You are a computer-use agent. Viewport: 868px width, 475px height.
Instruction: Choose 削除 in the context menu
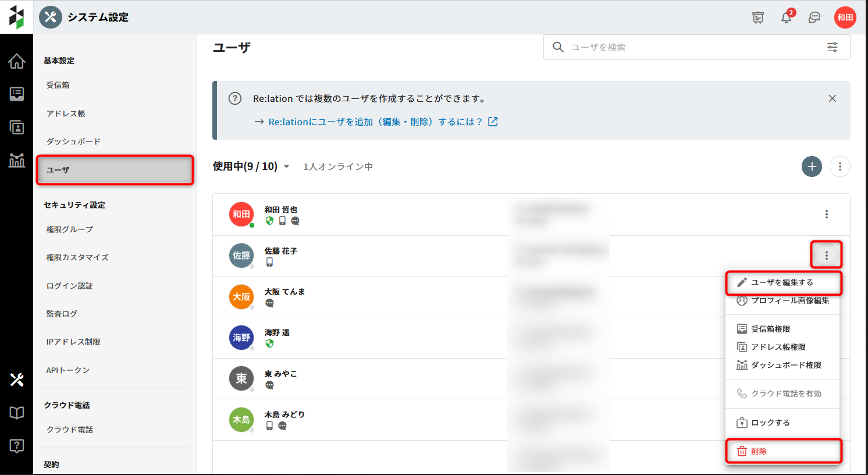pyautogui.click(x=759, y=451)
